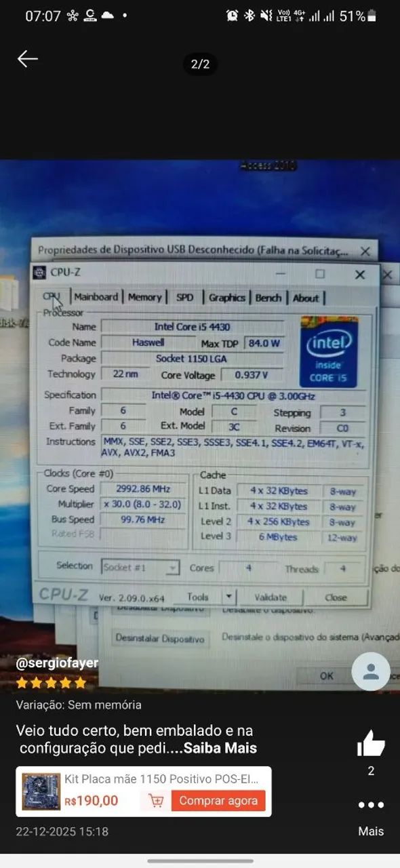Image resolution: width=400 pixels, height=868 pixels.
Task: Close the USB device properties dialog
Action: click(365, 252)
